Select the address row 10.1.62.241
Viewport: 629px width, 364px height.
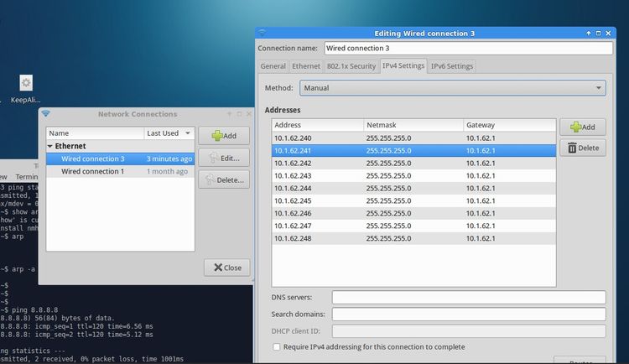click(413, 150)
